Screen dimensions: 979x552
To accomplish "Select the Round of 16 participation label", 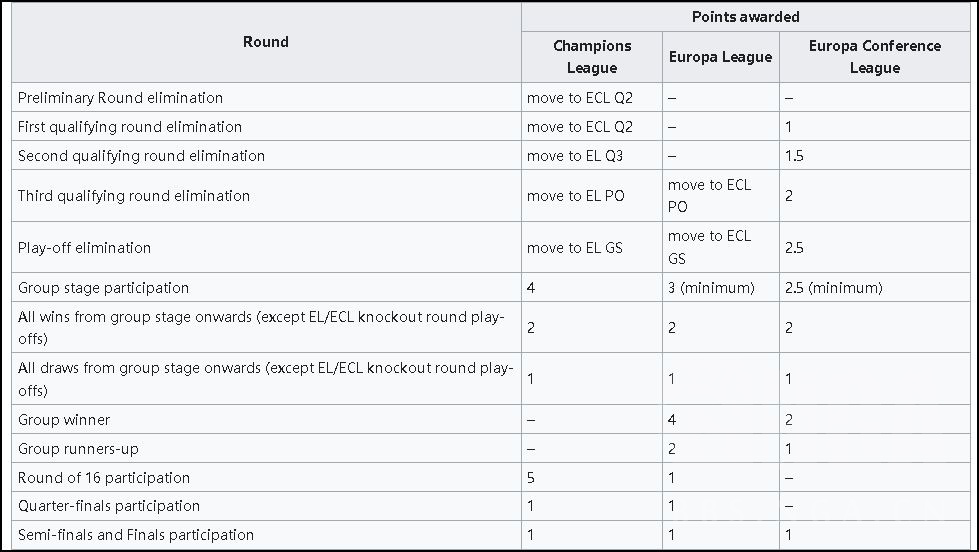I will [104, 478].
